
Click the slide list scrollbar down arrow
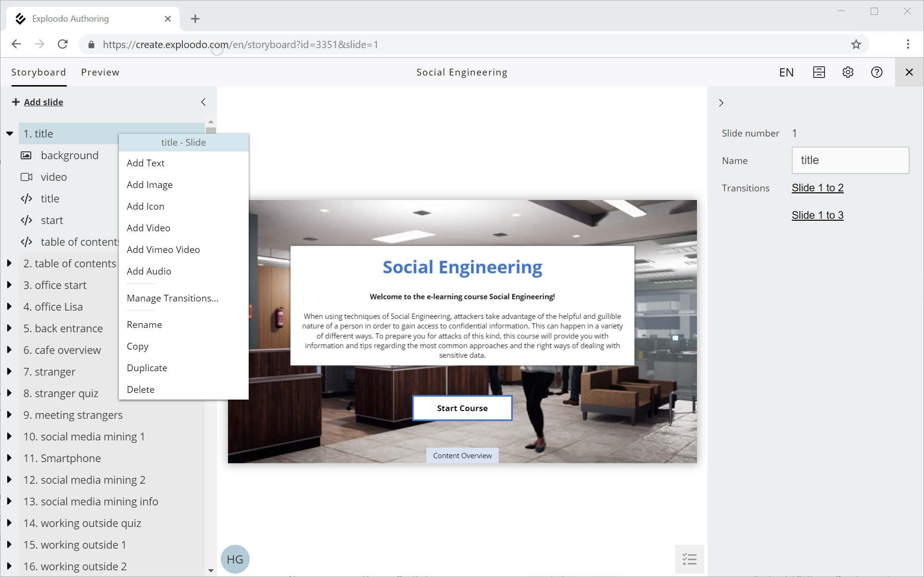211,570
